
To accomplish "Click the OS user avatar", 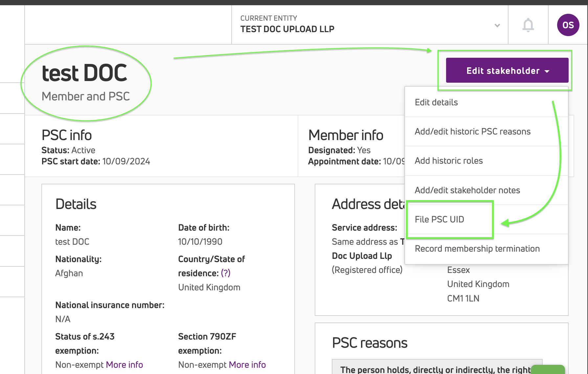I will click(568, 25).
